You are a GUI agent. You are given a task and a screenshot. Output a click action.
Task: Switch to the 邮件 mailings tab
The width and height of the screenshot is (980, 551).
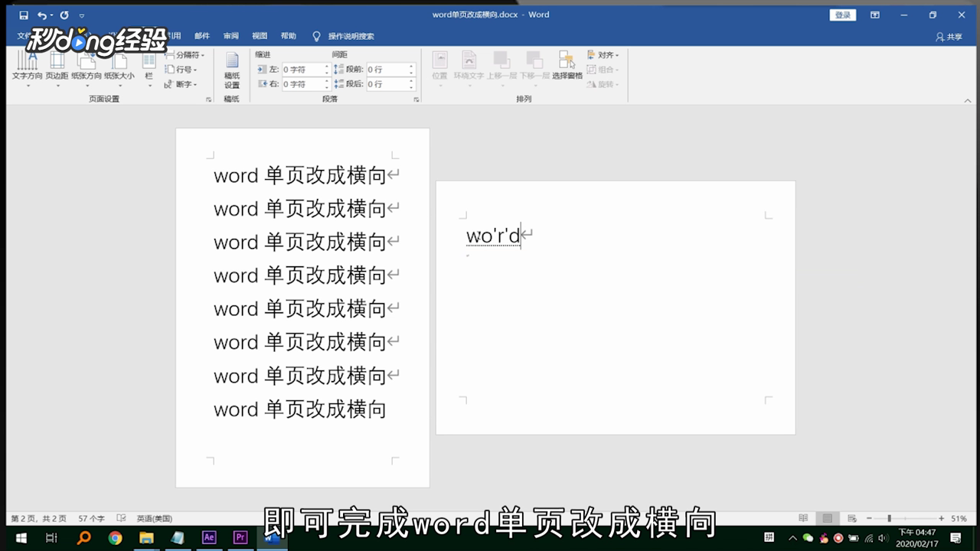202,36
